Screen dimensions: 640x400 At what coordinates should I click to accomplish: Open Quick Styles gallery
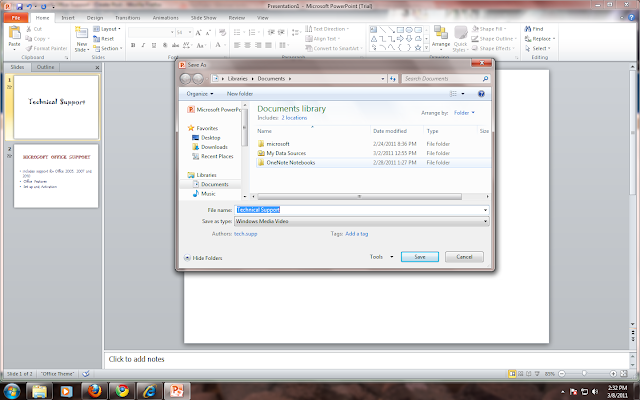pos(460,39)
